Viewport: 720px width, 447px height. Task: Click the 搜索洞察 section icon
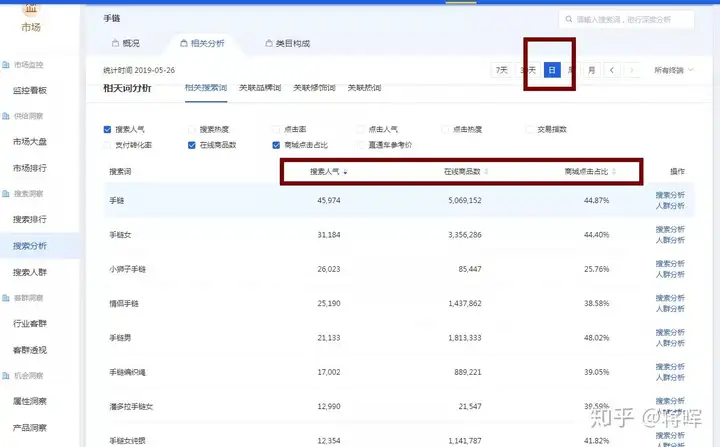click(6, 194)
